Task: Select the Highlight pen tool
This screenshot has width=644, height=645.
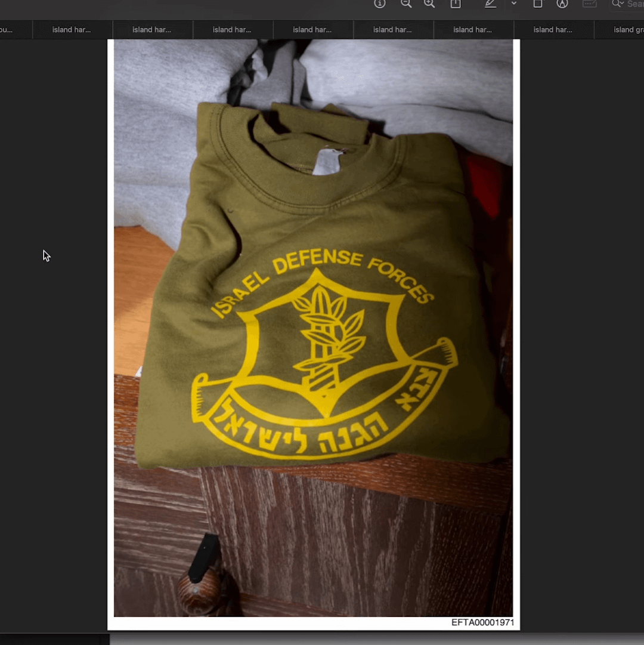Action: pyautogui.click(x=490, y=4)
